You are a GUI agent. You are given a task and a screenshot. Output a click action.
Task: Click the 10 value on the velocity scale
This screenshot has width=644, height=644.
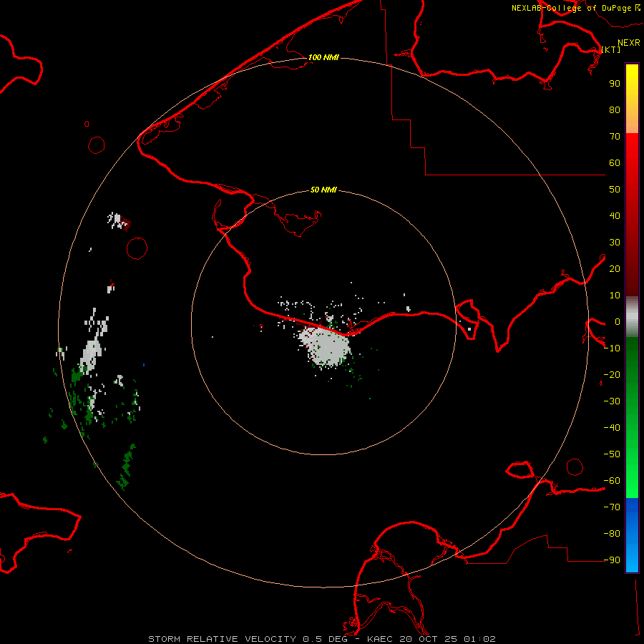pyautogui.click(x=615, y=296)
